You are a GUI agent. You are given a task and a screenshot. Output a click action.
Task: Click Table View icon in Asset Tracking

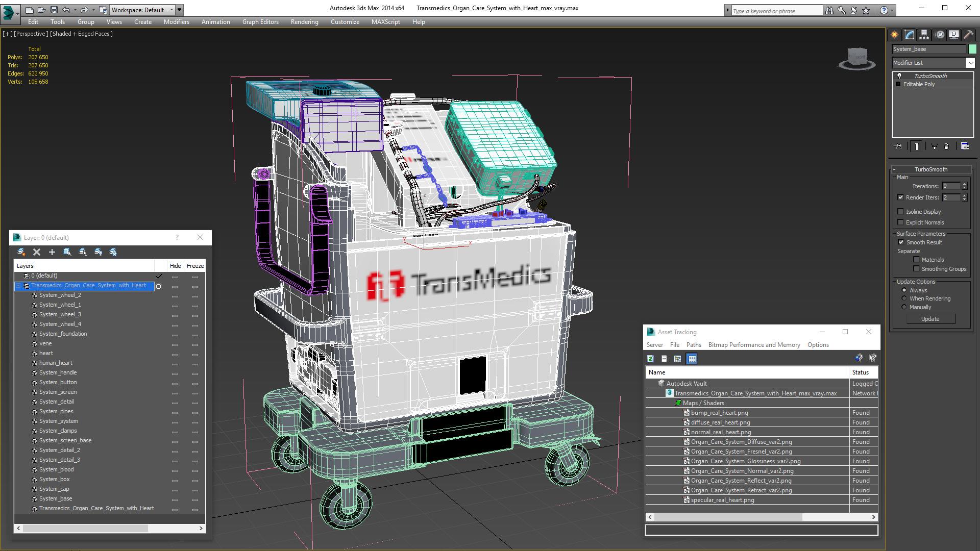pos(692,359)
